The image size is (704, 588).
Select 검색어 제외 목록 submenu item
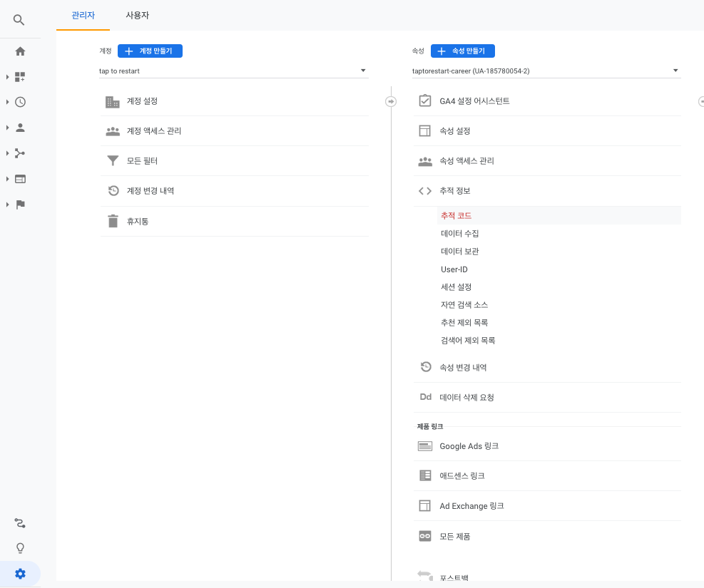click(468, 341)
